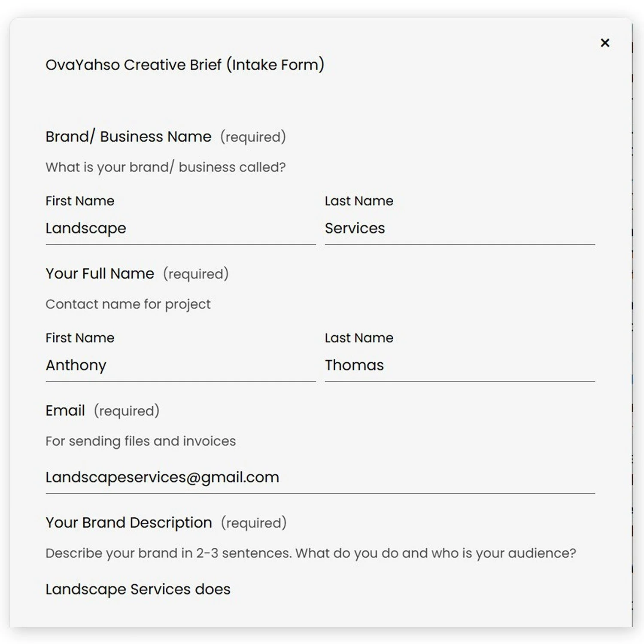Image resolution: width=644 pixels, height=644 pixels.
Task: Select the contact last name field with Thomas
Action: [460, 366]
